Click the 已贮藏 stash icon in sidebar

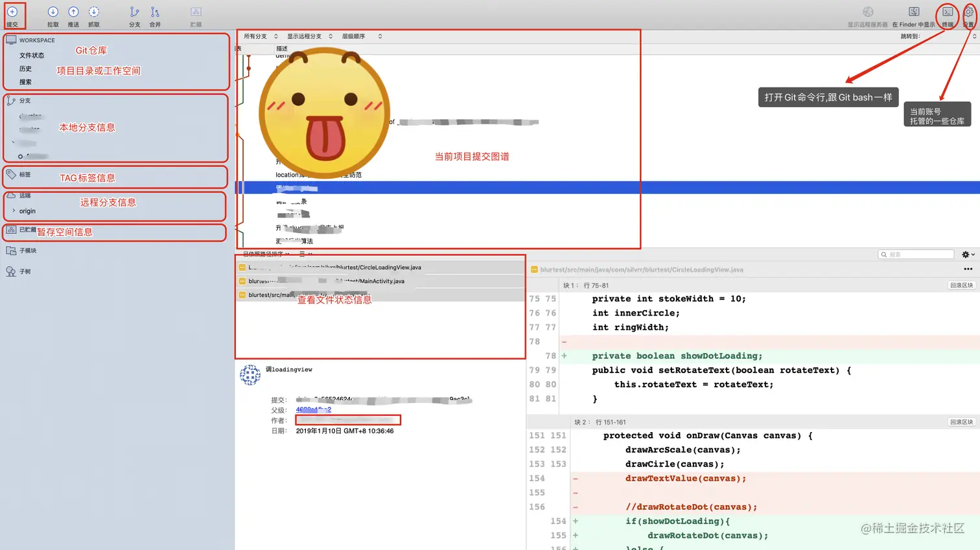pos(11,229)
